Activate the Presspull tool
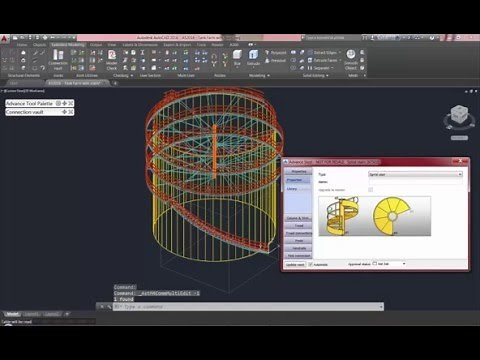This screenshot has height=360, width=480. [275, 61]
